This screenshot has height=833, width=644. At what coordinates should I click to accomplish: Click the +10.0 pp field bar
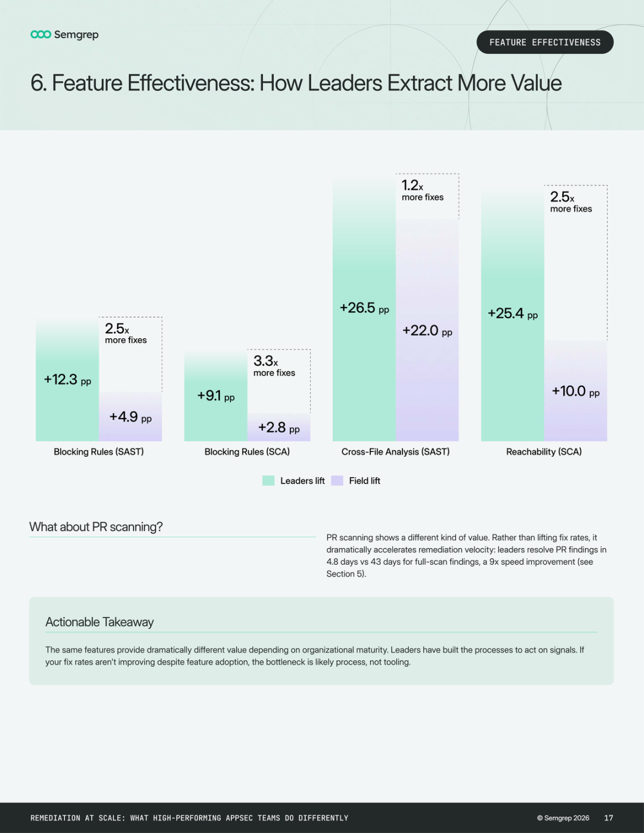pyautogui.click(x=576, y=391)
